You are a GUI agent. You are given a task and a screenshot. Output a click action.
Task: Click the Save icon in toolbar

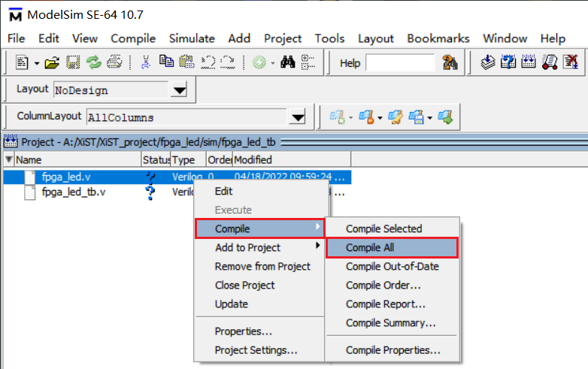[x=73, y=63]
